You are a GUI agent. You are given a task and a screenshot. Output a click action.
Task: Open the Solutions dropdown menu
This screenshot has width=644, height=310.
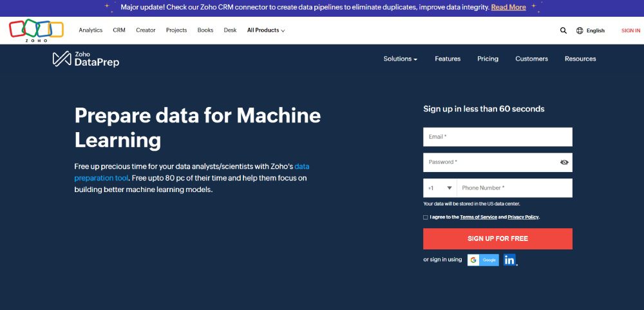tap(401, 59)
